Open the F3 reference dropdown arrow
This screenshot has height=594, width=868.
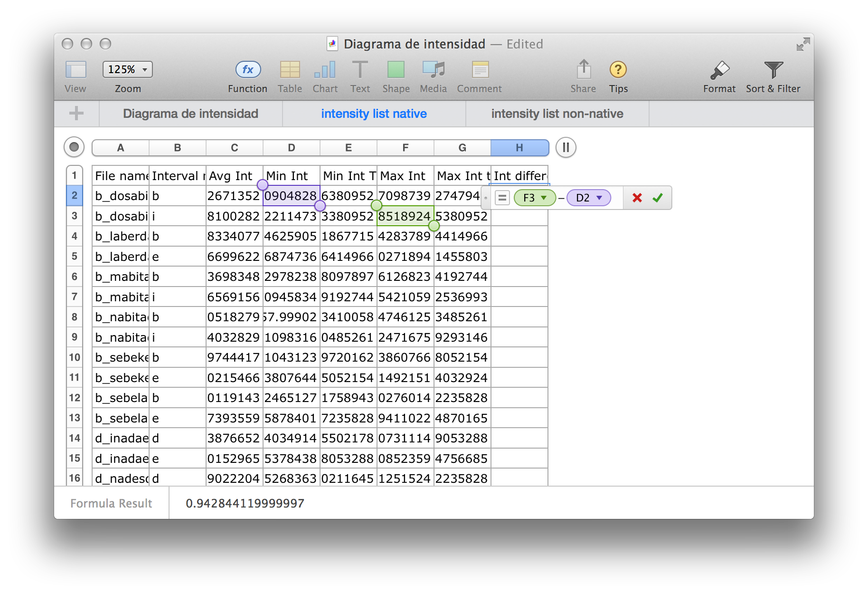point(544,198)
